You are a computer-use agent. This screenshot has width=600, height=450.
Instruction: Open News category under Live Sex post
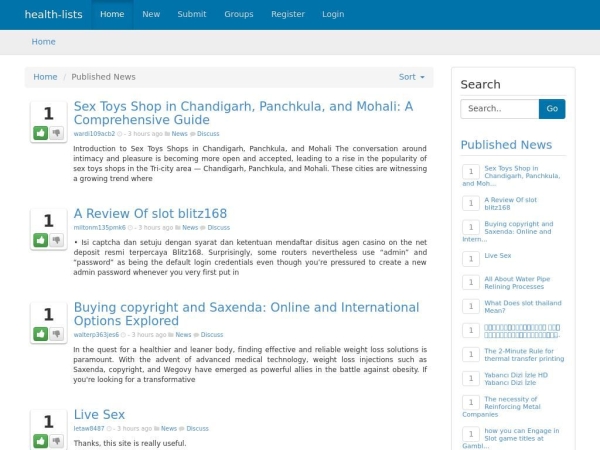click(x=169, y=428)
